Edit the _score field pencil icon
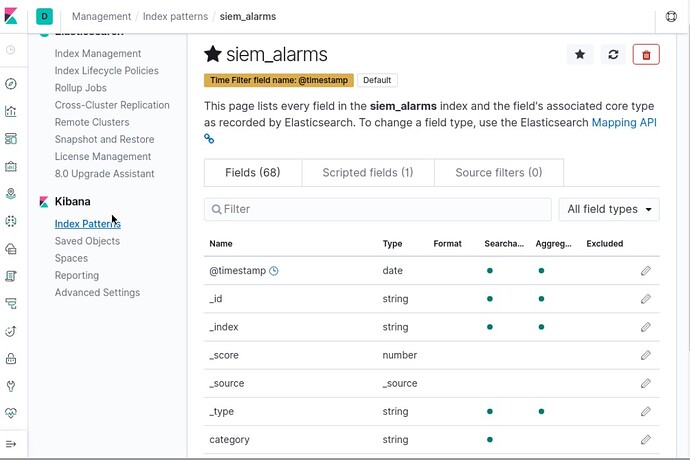 click(646, 355)
